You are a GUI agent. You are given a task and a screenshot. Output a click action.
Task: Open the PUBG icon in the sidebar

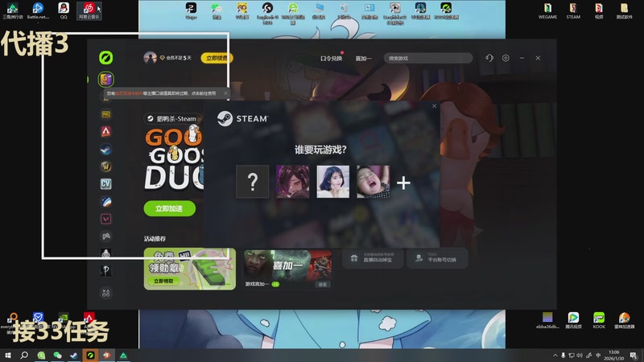(x=106, y=114)
